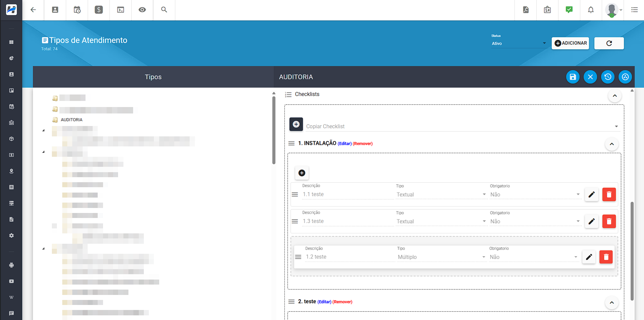Viewport: 644px width, 320px height.
Task: Click the Tipos tree scrollbar
Action: (274, 130)
